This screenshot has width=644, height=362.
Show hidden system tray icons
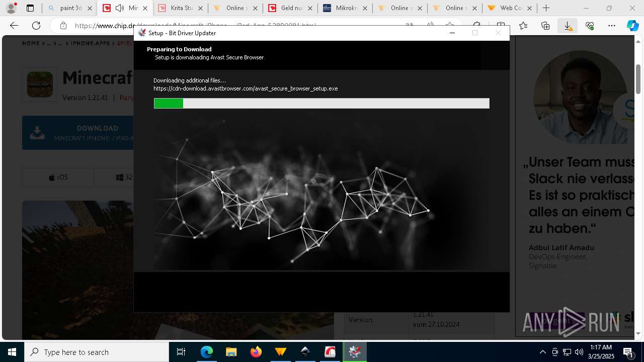tap(542, 352)
